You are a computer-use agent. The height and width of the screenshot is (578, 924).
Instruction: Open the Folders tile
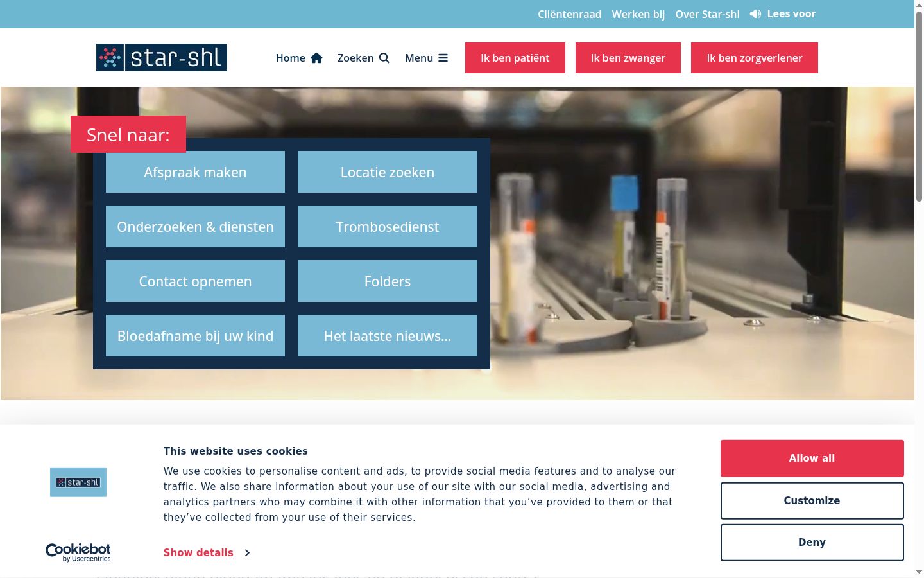pos(388,281)
